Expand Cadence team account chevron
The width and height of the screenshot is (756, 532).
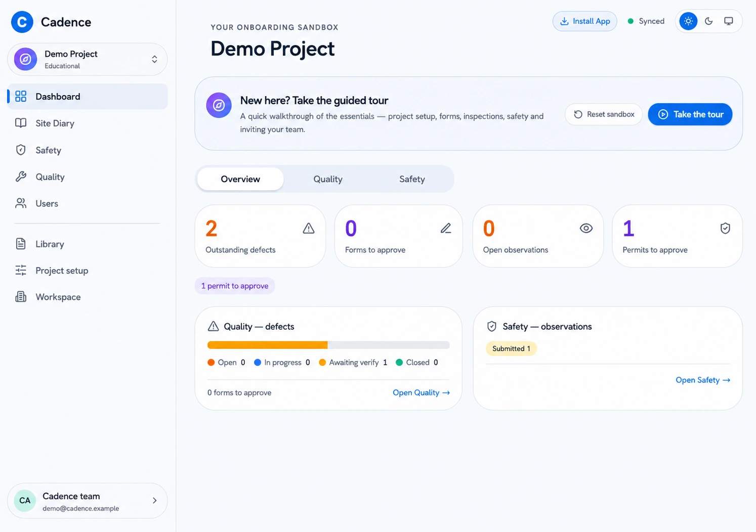[154, 501]
